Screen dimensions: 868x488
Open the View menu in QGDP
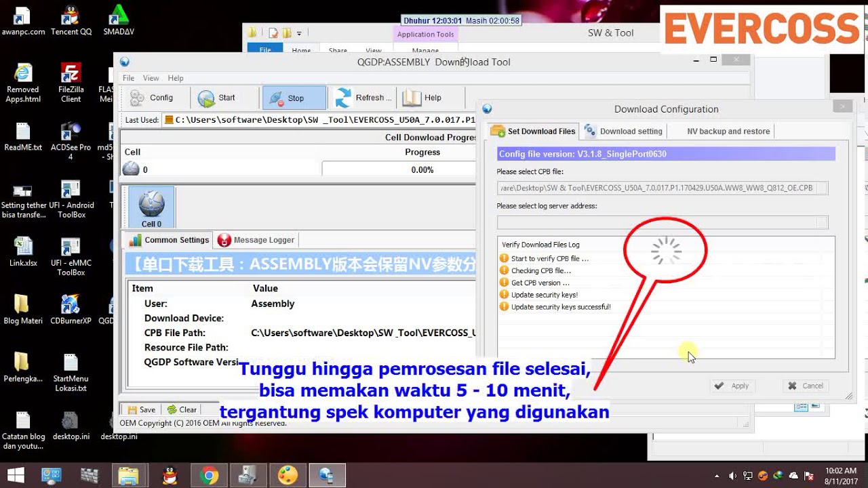151,78
